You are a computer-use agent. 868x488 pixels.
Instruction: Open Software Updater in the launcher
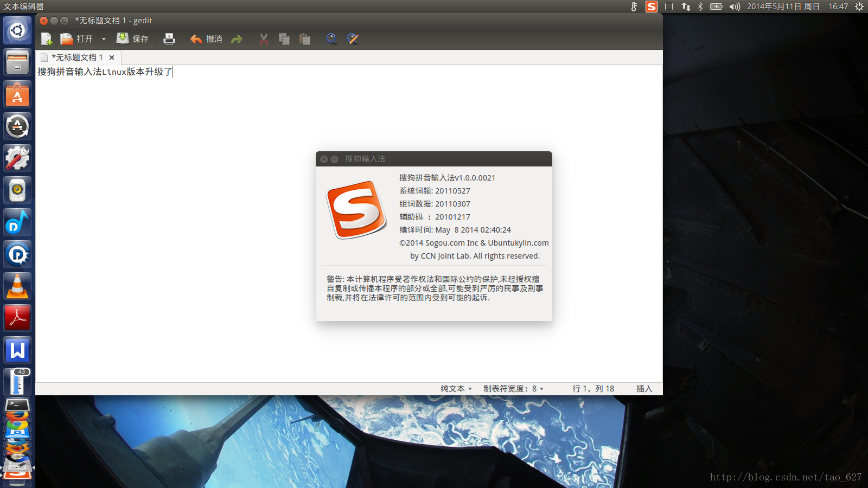point(17,126)
